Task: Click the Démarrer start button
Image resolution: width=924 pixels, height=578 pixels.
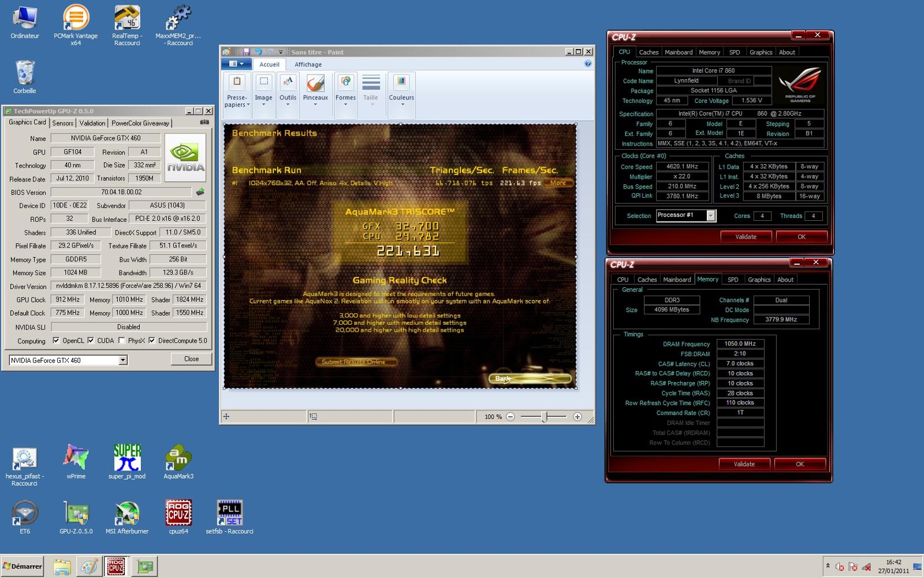Action: click(x=23, y=566)
